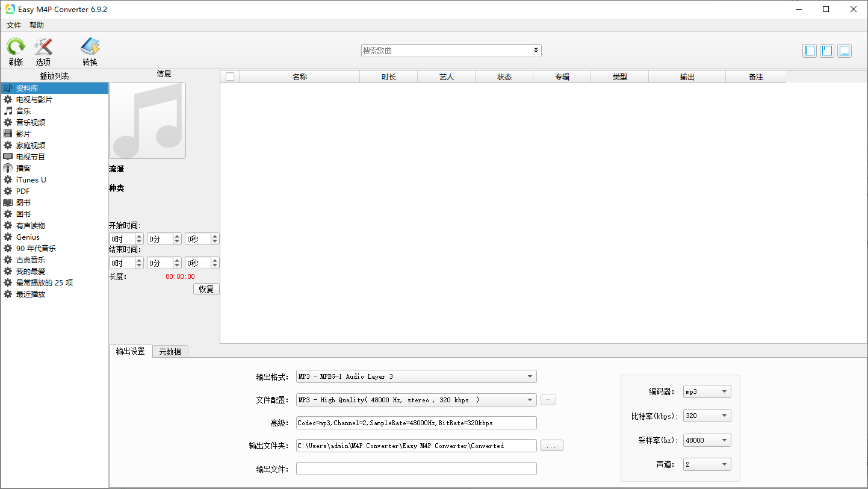This screenshot has height=489, width=868.
Task: Open the 搜索歌曲 search dropdown arrow
Action: pyautogui.click(x=536, y=51)
